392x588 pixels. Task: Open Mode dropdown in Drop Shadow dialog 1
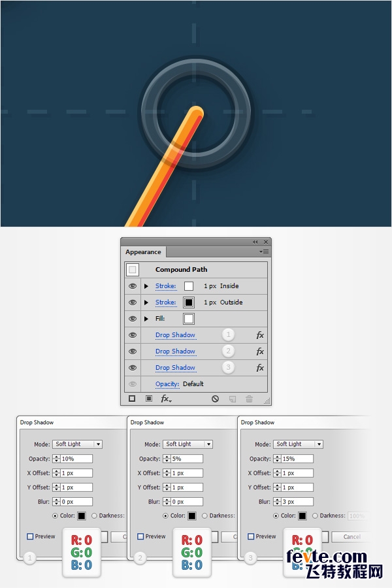click(77, 444)
